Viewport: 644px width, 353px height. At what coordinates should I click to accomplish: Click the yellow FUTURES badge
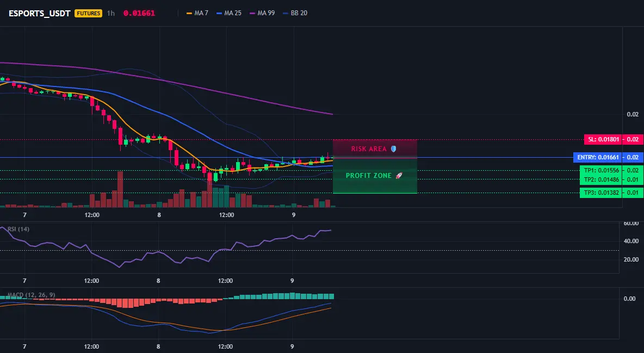point(88,13)
